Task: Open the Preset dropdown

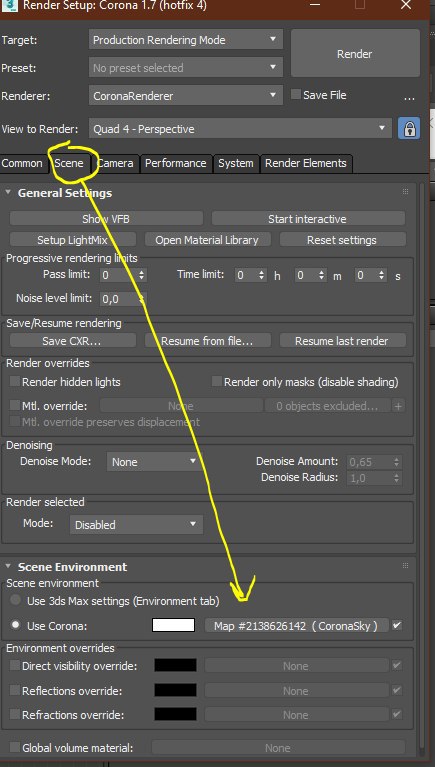Action: click(x=186, y=68)
